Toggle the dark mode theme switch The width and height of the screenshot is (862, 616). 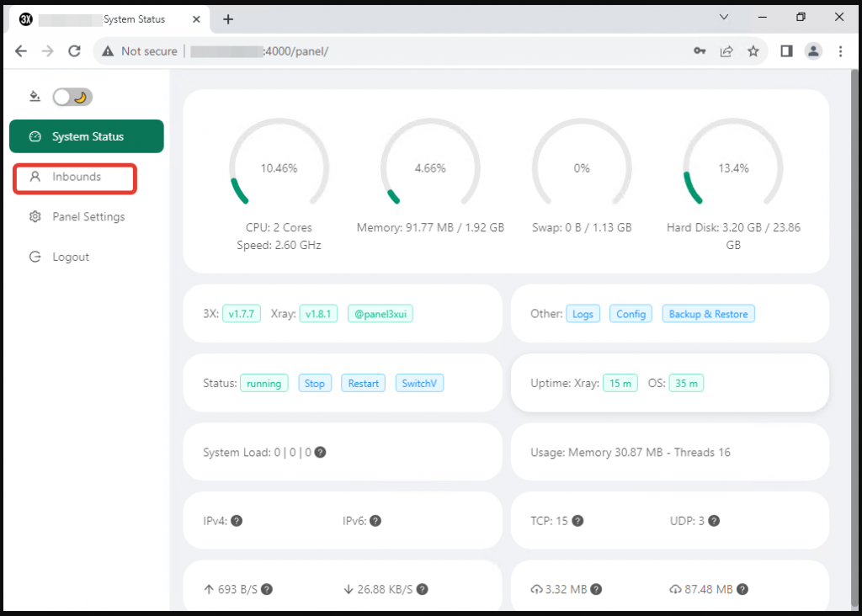click(x=72, y=97)
